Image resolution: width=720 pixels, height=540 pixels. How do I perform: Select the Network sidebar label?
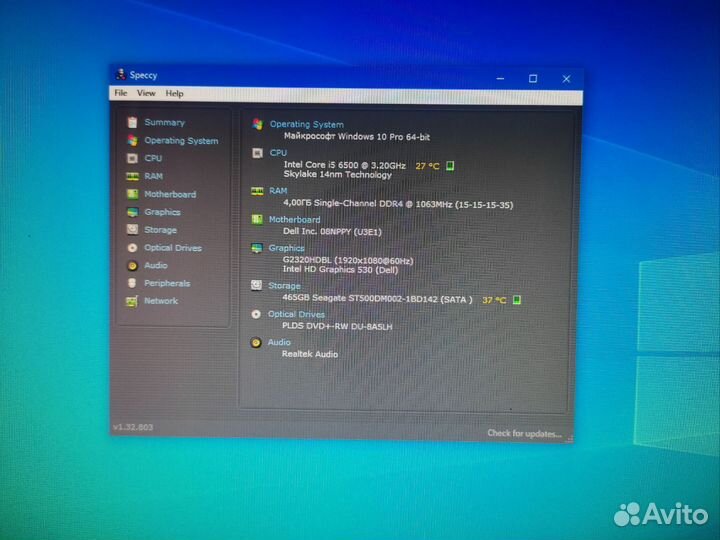161,301
